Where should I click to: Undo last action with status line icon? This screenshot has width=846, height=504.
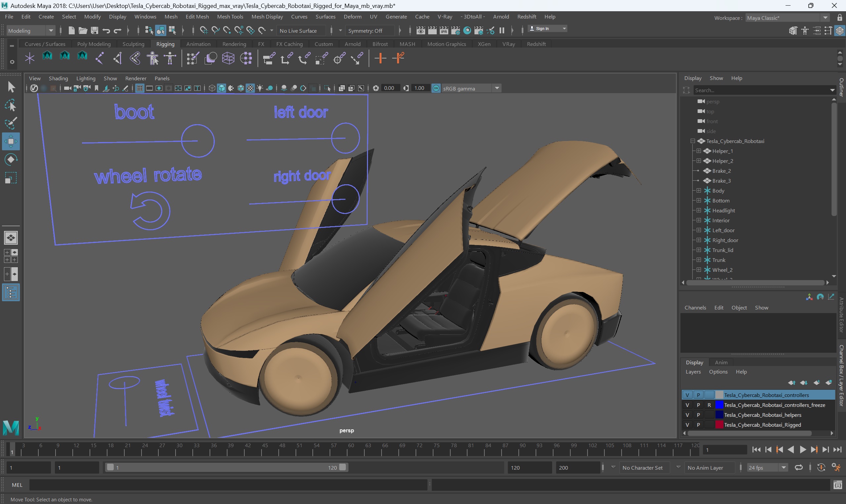click(106, 31)
